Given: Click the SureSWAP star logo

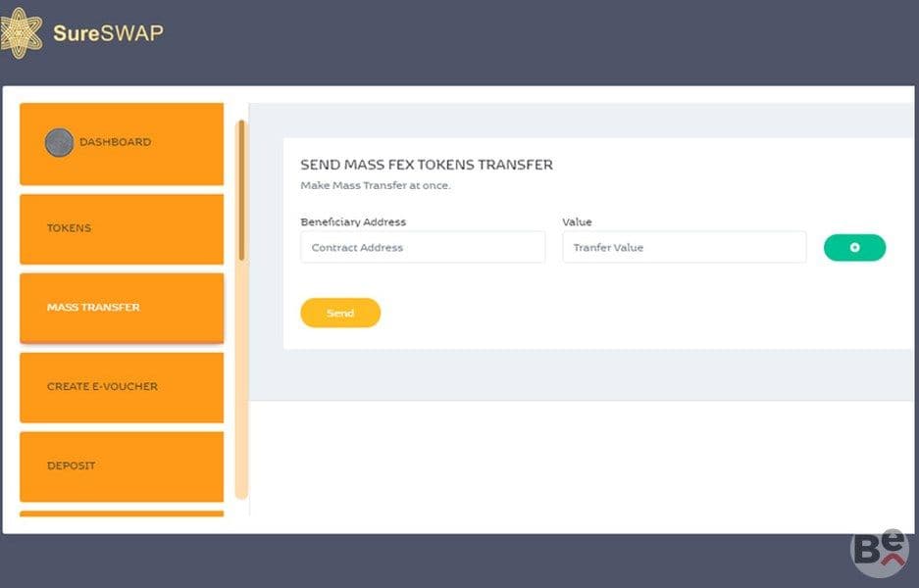Looking at the screenshot, I should coord(22,32).
